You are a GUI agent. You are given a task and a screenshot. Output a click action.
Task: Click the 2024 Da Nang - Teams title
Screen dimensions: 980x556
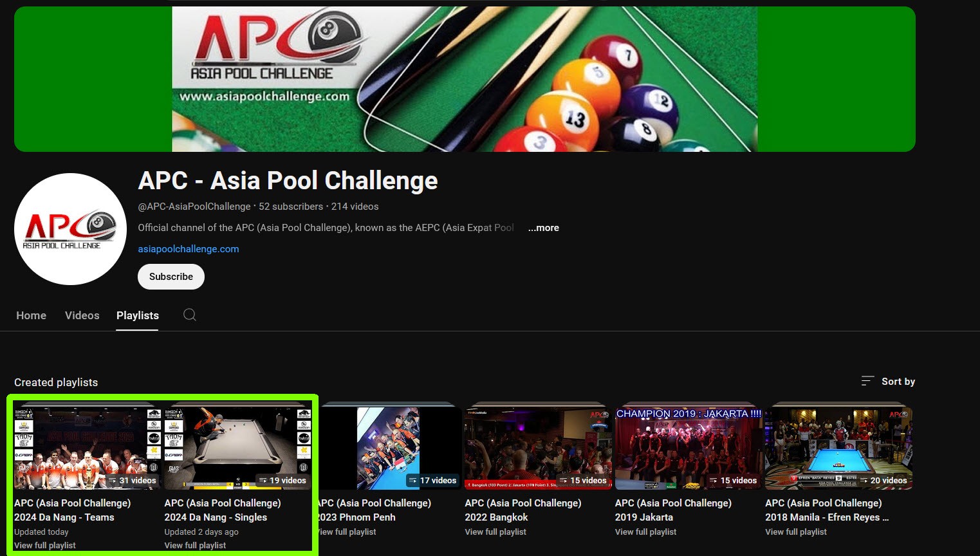(72, 510)
